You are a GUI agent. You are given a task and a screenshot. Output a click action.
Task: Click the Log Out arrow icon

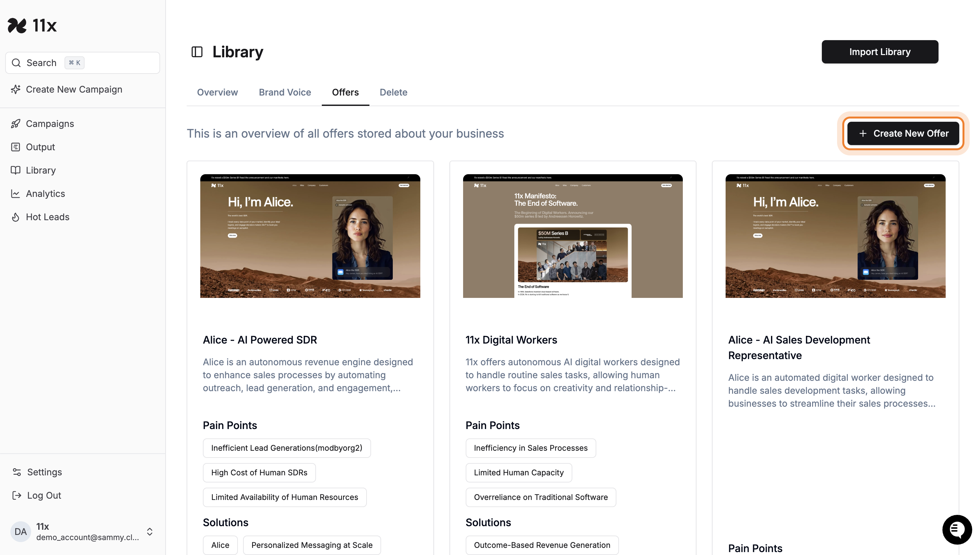(x=17, y=495)
